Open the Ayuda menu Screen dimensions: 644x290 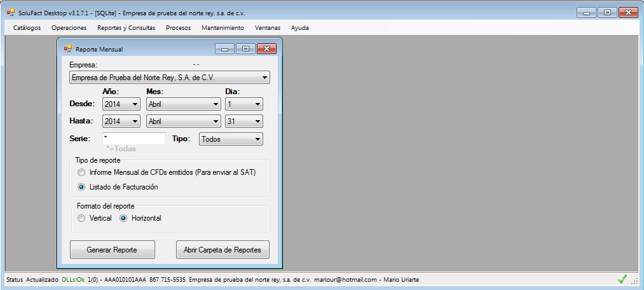click(300, 28)
